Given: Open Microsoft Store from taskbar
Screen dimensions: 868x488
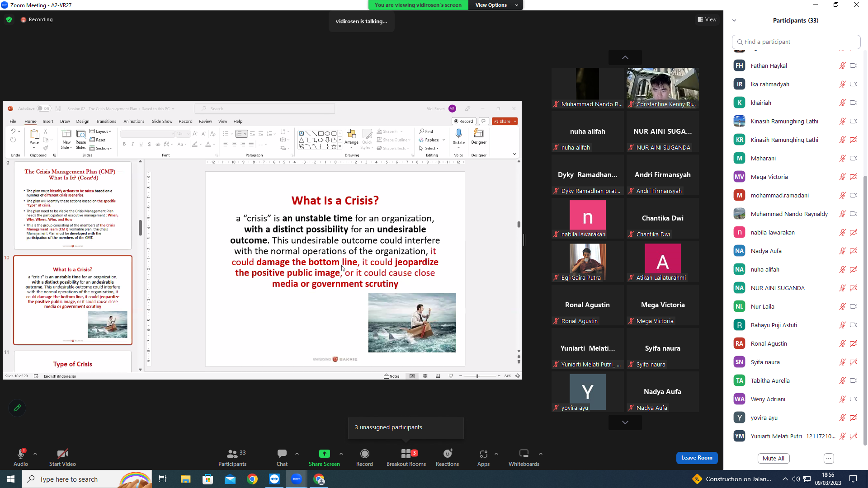Looking at the screenshot, I should [208, 479].
